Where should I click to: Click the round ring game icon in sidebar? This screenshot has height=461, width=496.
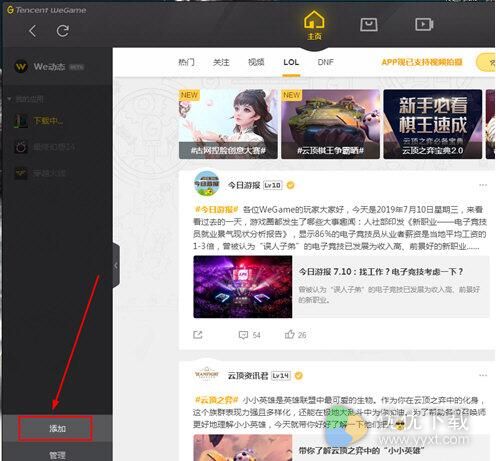tap(21, 147)
